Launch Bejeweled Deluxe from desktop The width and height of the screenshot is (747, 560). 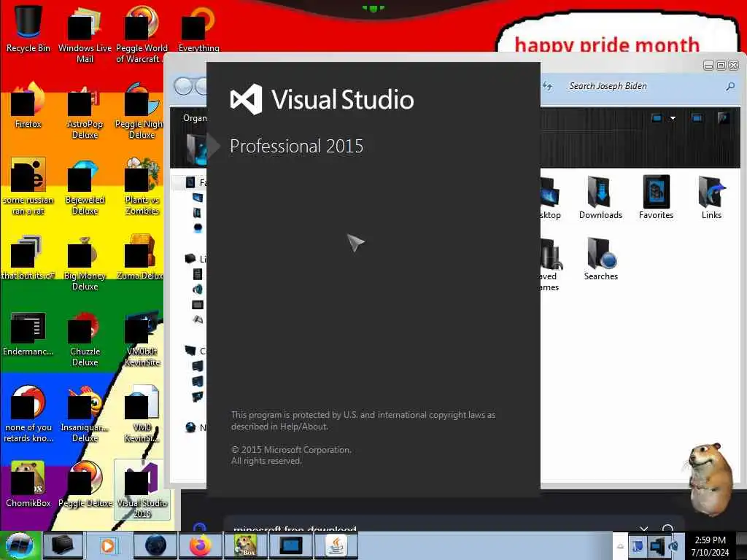click(85, 187)
